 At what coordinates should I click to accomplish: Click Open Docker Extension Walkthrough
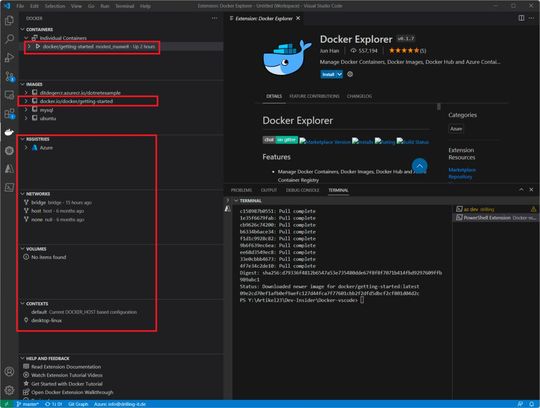point(72,392)
